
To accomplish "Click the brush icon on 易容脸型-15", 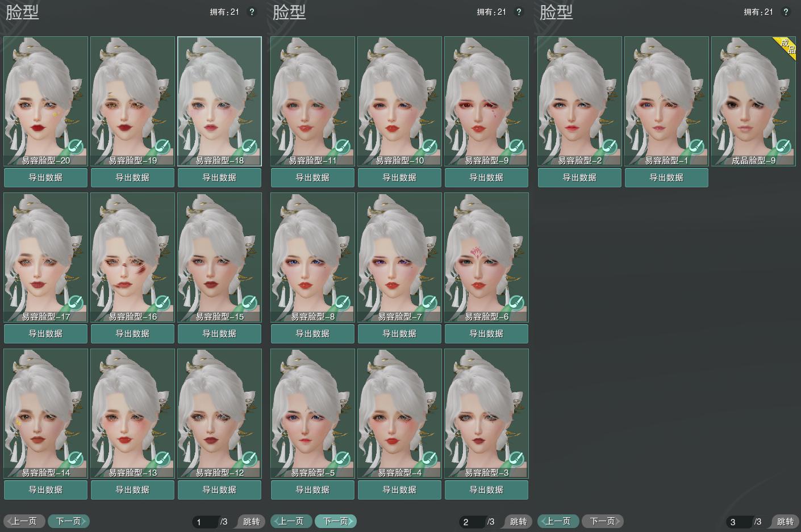I will click(x=249, y=303).
